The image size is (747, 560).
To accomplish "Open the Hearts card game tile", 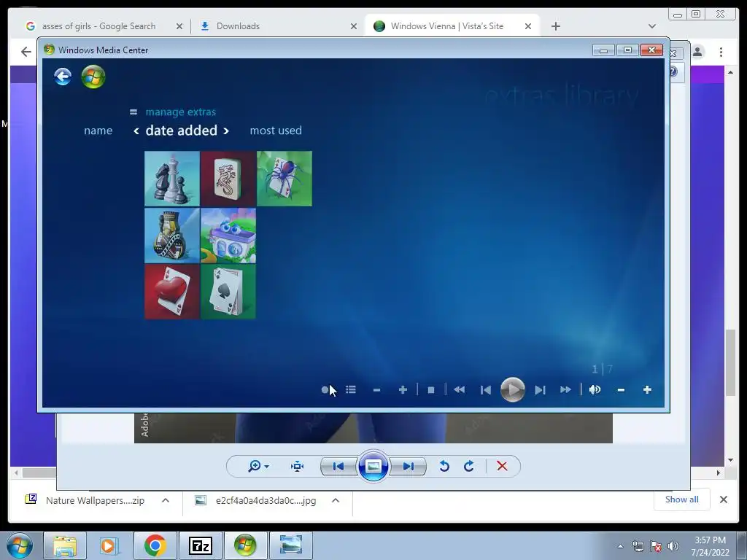I will 172,292.
